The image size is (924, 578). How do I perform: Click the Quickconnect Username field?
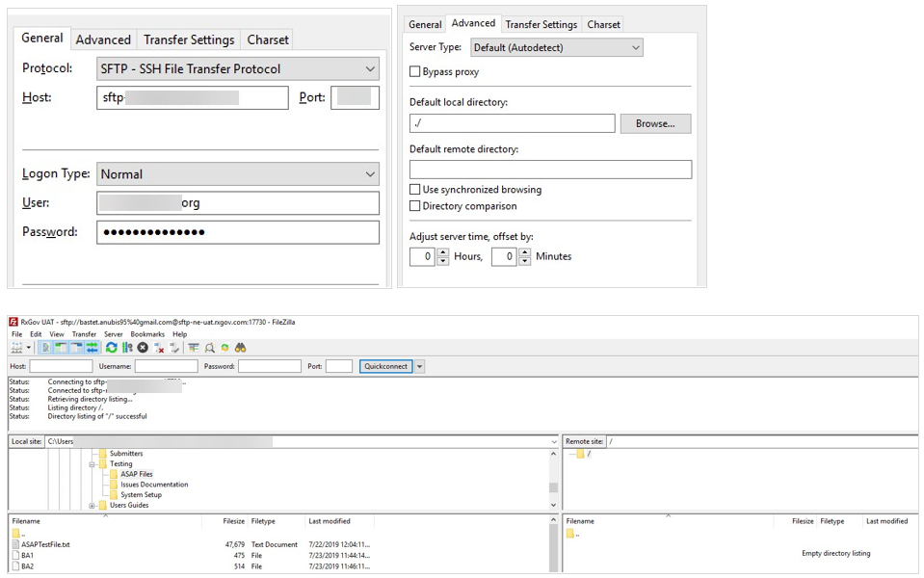(x=166, y=366)
